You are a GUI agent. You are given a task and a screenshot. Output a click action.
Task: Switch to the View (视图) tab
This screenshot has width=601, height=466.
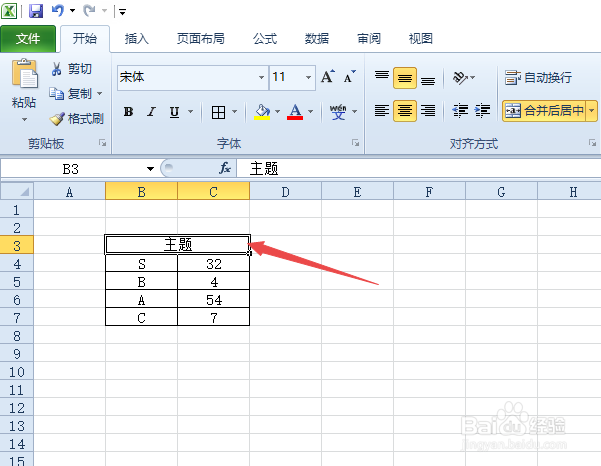pyautogui.click(x=421, y=38)
